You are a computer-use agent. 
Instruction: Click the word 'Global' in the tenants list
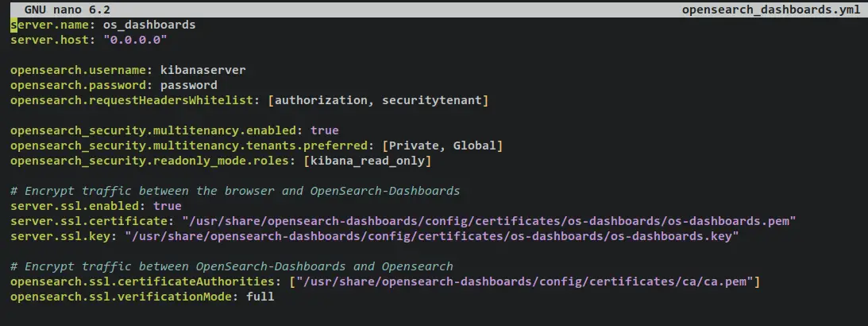[x=474, y=146]
